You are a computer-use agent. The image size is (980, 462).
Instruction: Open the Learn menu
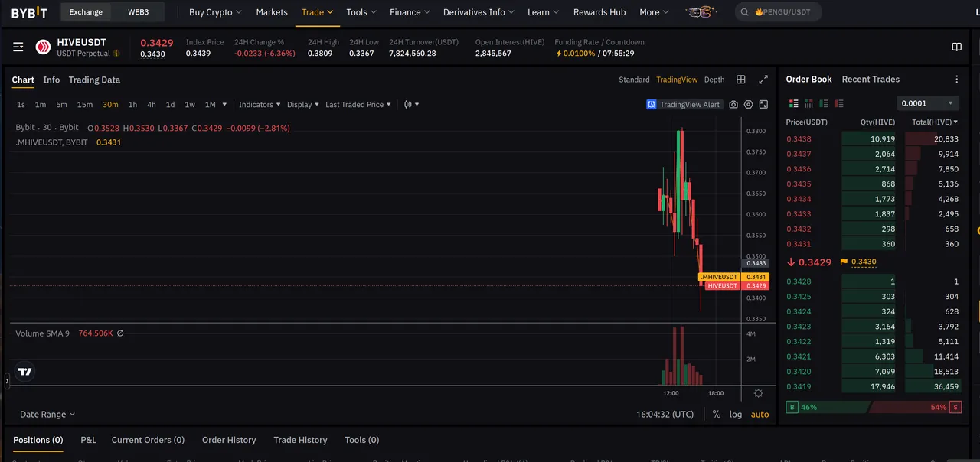point(544,12)
